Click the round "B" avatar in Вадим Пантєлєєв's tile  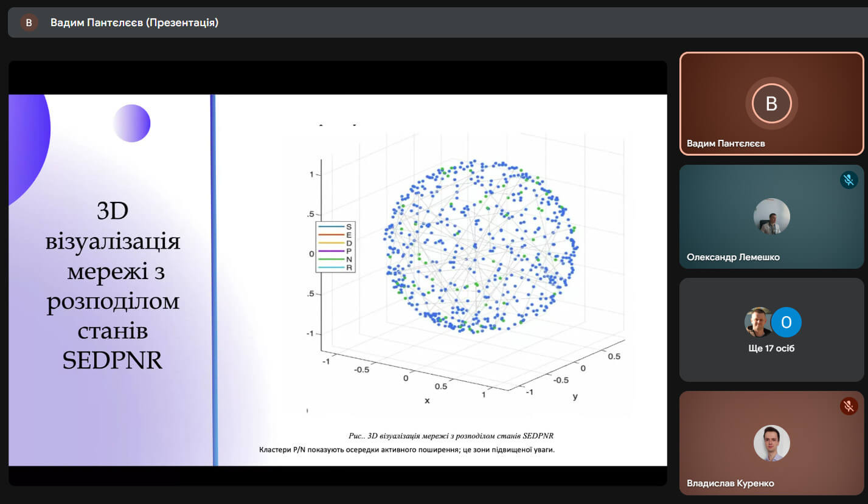(x=771, y=103)
